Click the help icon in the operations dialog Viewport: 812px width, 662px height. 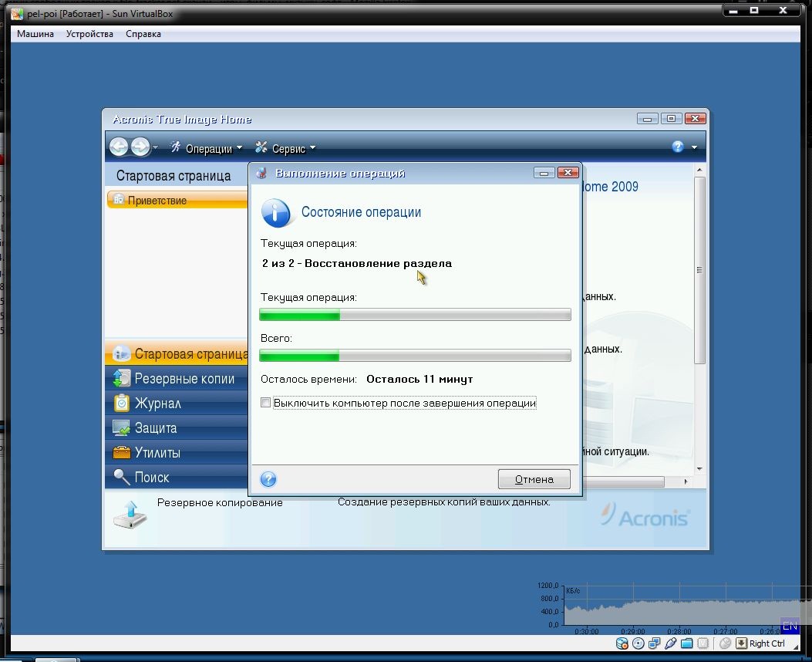pyautogui.click(x=268, y=479)
